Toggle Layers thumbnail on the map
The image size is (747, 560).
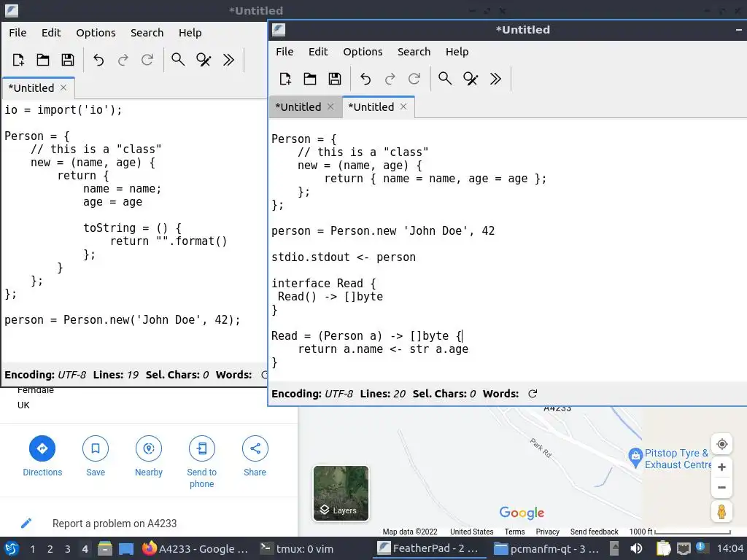[x=341, y=494]
